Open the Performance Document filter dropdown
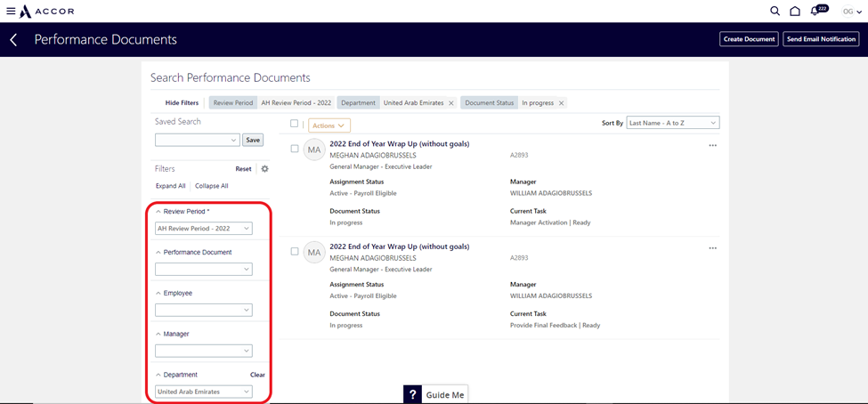This screenshot has width=868, height=404. (204, 269)
